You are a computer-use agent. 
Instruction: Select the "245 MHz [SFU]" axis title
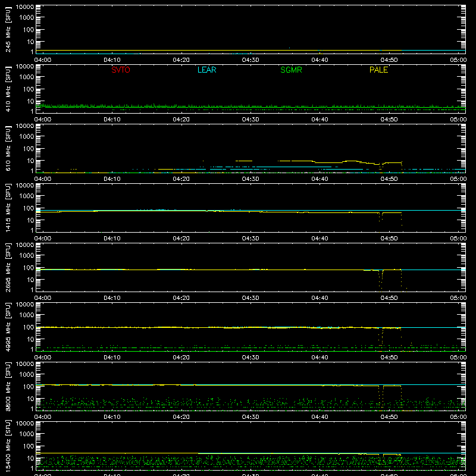point(8,30)
